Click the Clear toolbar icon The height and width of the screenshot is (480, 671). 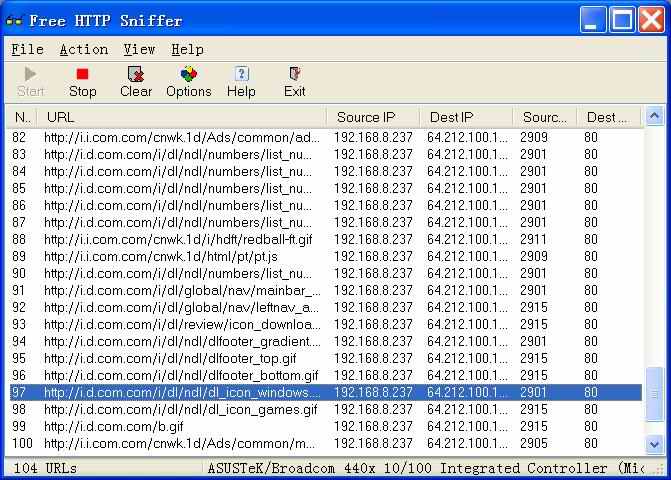coord(136,74)
